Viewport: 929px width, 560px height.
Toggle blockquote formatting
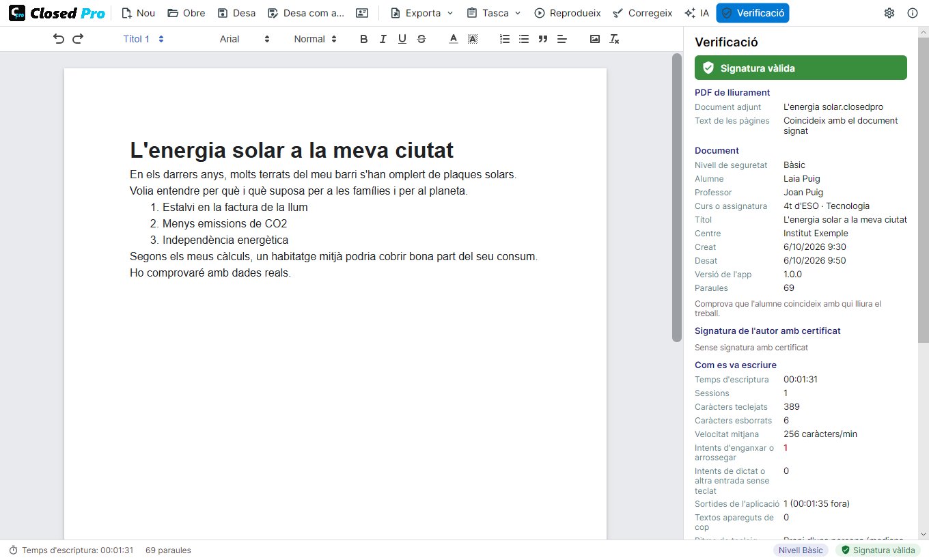543,39
